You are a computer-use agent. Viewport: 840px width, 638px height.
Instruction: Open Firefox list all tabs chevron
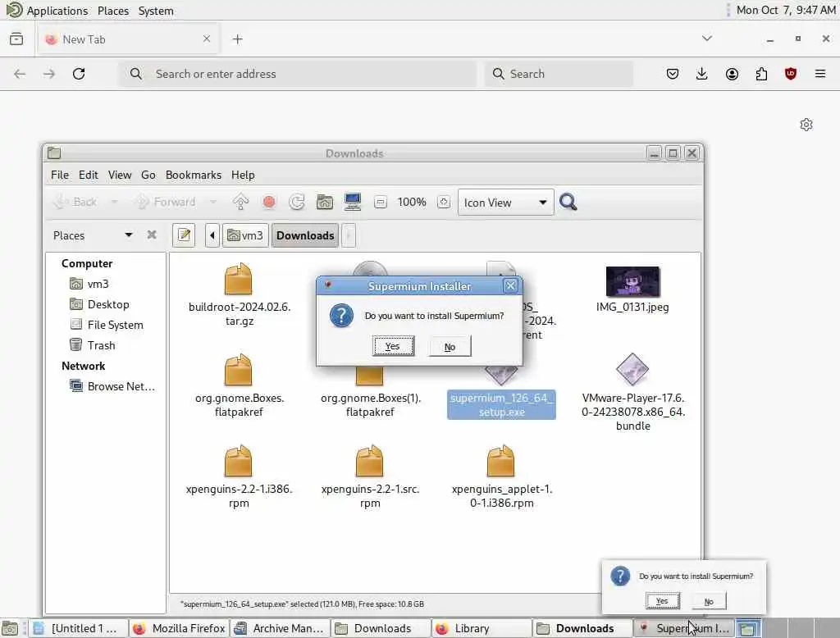point(707,39)
